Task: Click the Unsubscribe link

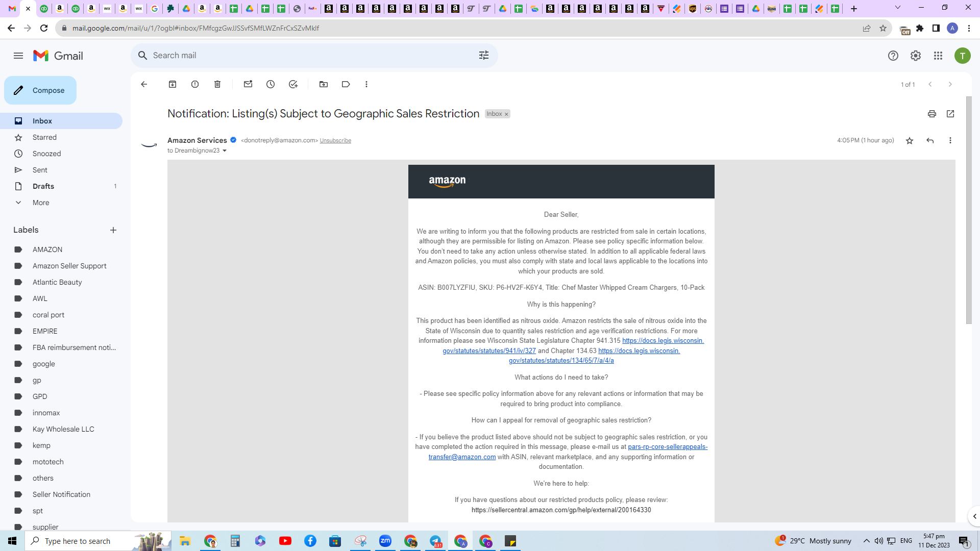Action: pyautogui.click(x=335, y=141)
